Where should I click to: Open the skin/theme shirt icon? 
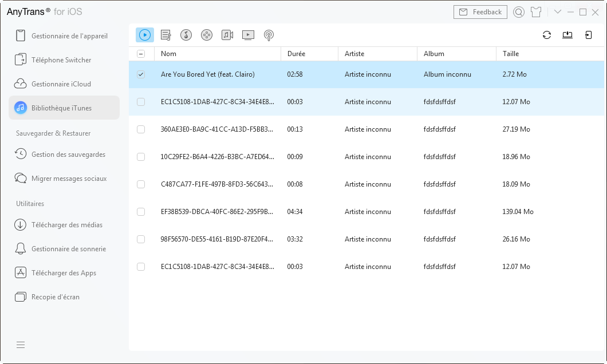pyautogui.click(x=536, y=12)
